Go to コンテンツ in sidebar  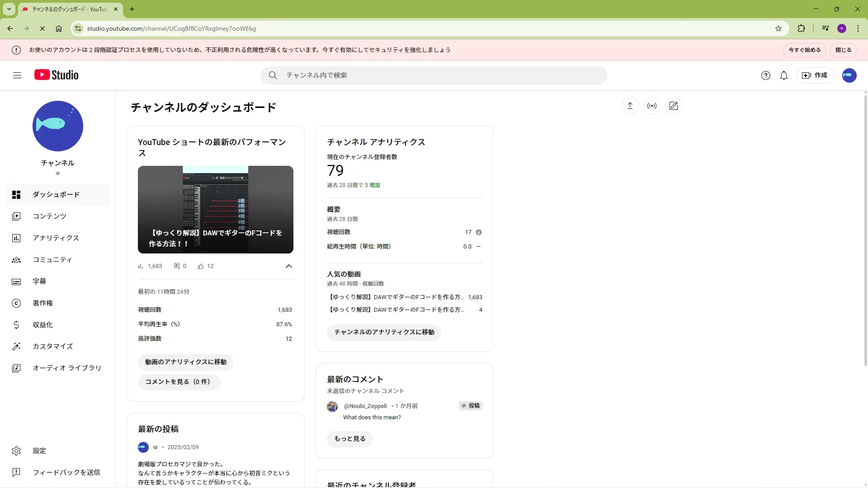(x=50, y=216)
